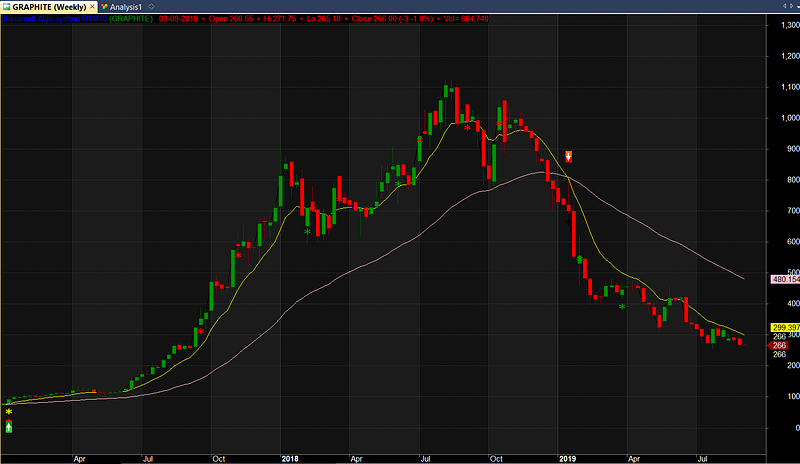This screenshot has width=800, height=464.
Task: Click the 1,300 price level on the axis
Action: pos(790,25)
